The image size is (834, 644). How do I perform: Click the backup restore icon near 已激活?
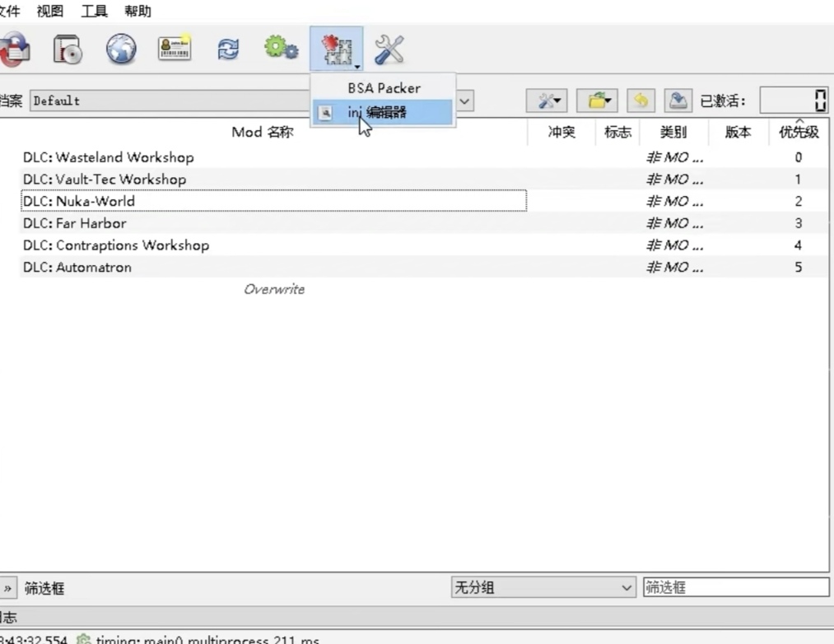pyautogui.click(x=678, y=100)
